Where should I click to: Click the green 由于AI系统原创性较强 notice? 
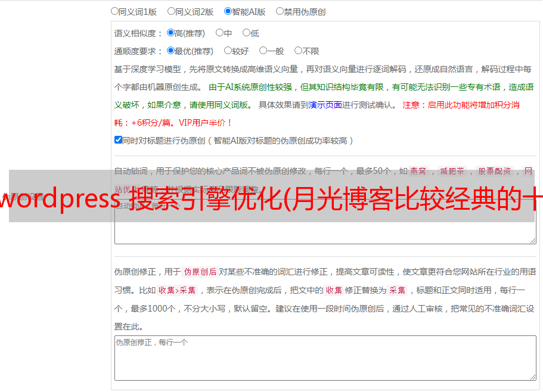[324, 96]
